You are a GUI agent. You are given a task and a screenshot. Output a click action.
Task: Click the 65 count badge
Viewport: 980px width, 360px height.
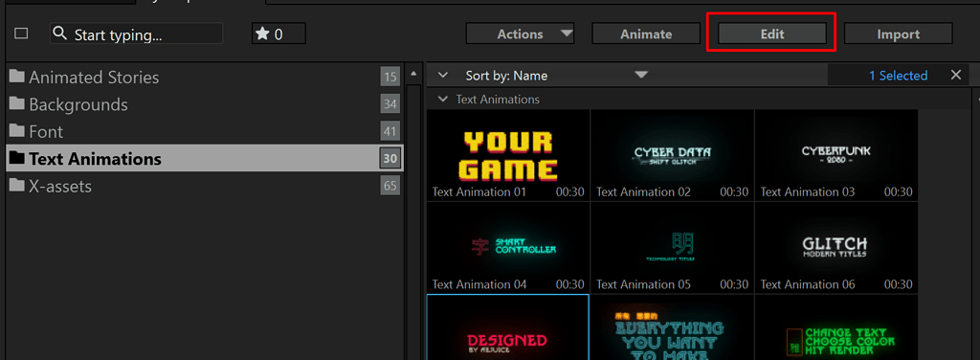pos(390,187)
